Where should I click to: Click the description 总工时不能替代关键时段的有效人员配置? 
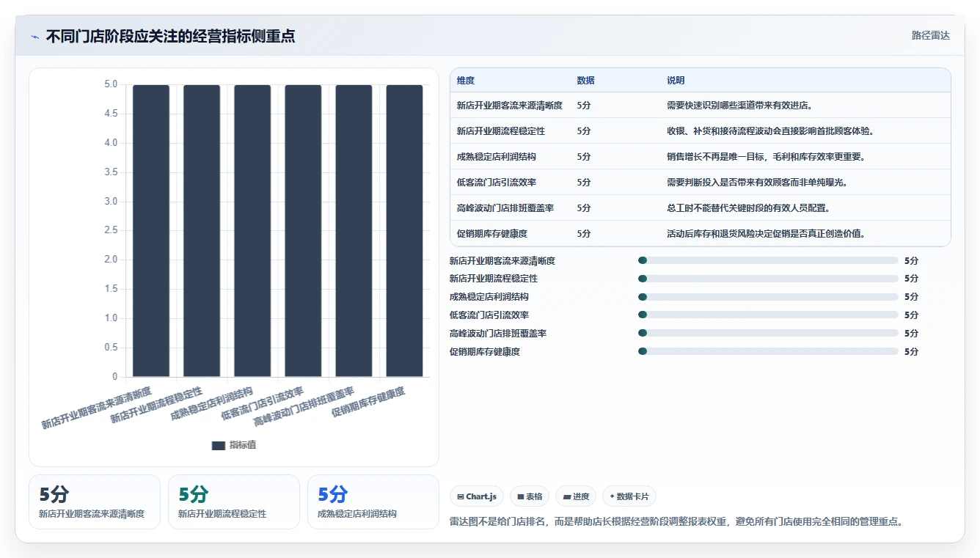pyautogui.click(x=748, y=208)
